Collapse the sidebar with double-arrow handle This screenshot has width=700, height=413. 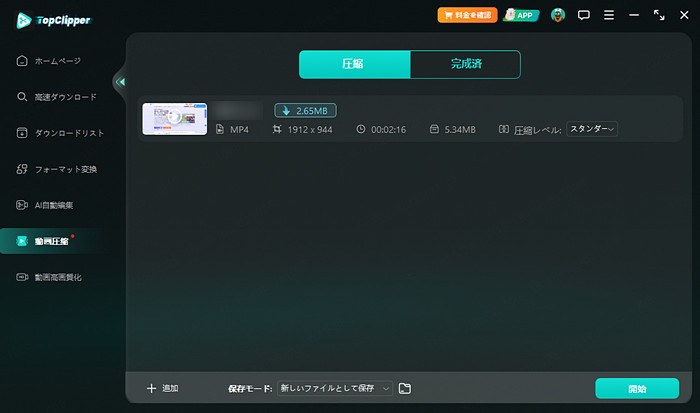point(120,82)
